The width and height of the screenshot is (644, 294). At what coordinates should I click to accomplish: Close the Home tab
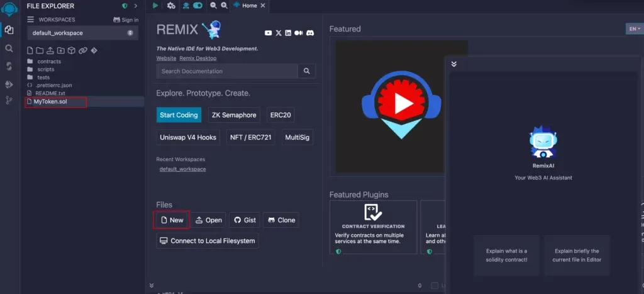tap(263, 6)
